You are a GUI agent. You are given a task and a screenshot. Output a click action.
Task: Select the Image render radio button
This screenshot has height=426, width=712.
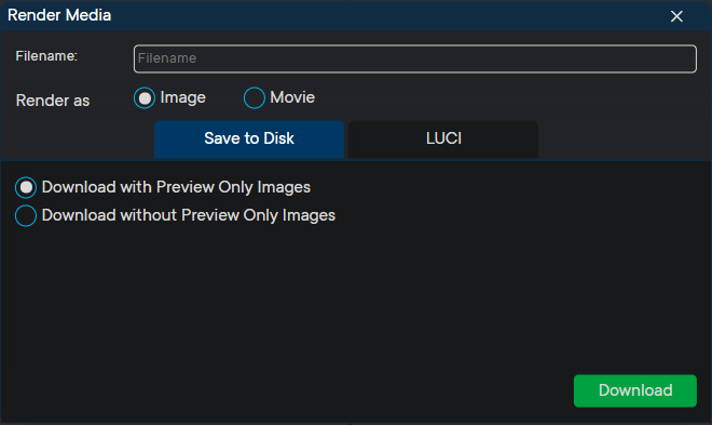click(x=145, y=98)
